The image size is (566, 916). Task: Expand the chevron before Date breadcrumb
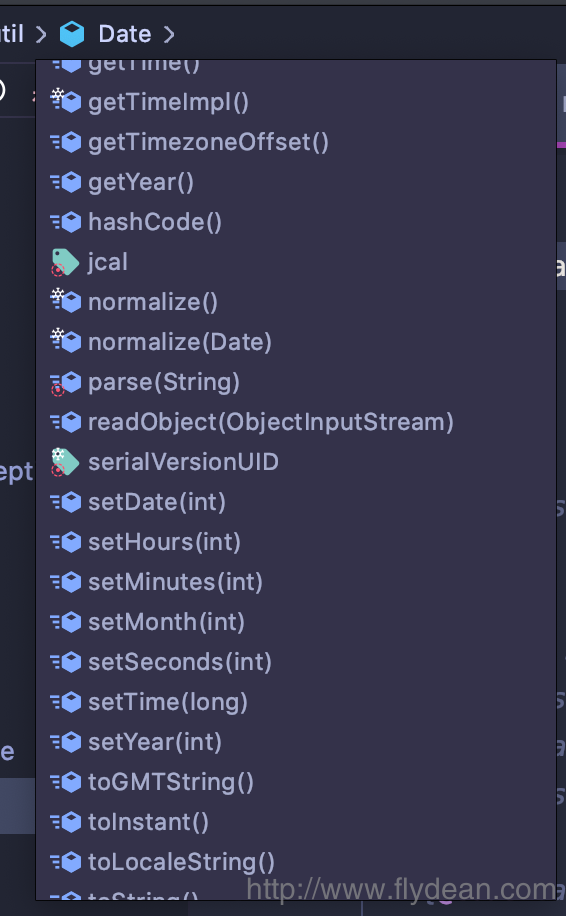pos(41,34)
